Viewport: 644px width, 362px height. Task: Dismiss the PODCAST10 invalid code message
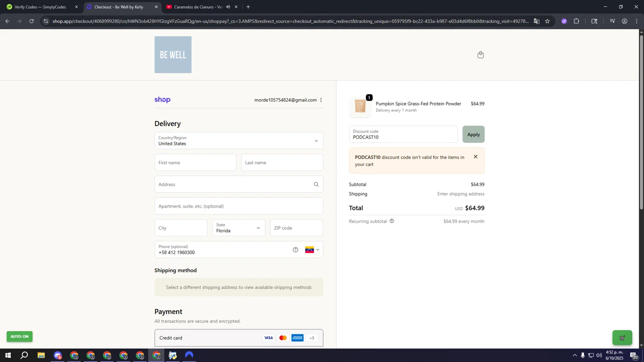click(x=475, y=157)
